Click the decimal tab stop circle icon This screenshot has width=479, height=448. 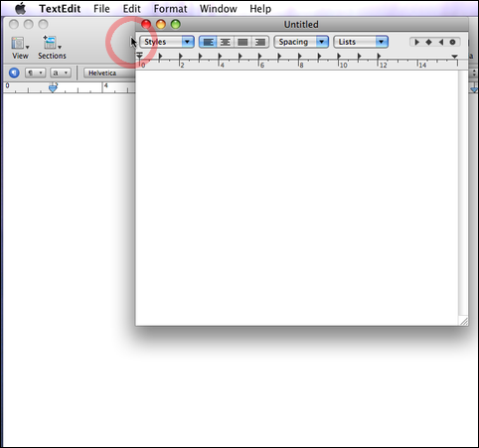[452, 42]
